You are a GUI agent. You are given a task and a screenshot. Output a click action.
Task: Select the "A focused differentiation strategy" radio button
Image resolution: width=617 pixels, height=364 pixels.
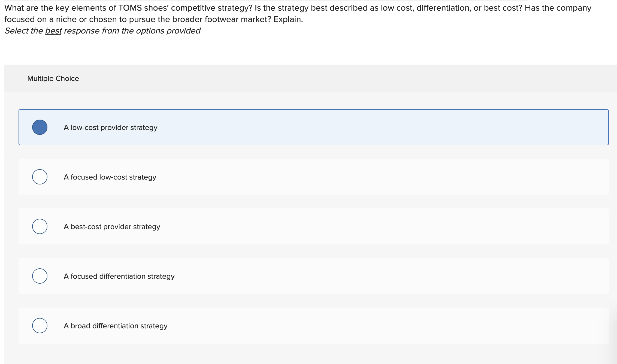(x=40, y=276)
